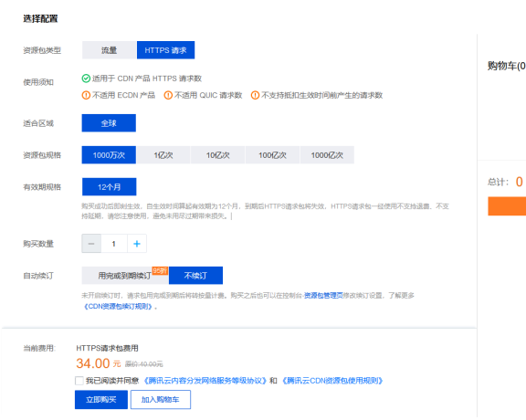Image resolution: width=526 pixels, height=420 pixels.
Task: Select the 100亿次 package size
Action: pyautogui.click(x=272, y=155)
